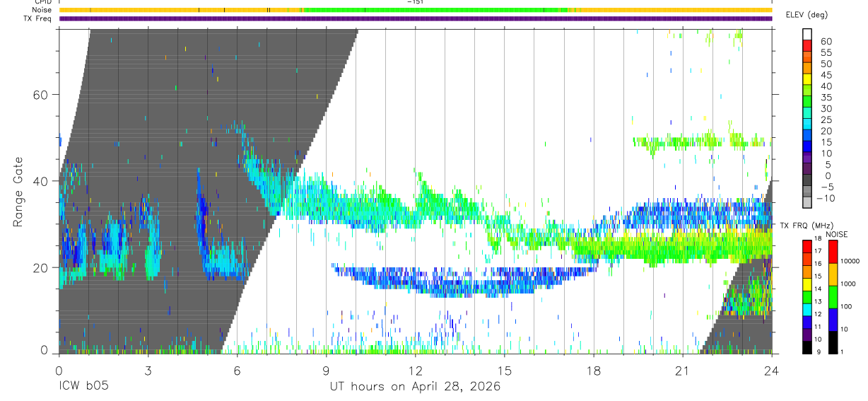Click the 'TX Freq' row label at top
This screenshot has width=868, height=401.
pos(38,18)
